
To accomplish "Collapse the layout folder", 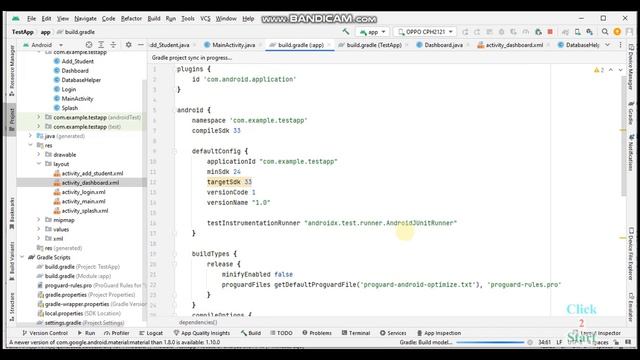I will click(39, 164).
